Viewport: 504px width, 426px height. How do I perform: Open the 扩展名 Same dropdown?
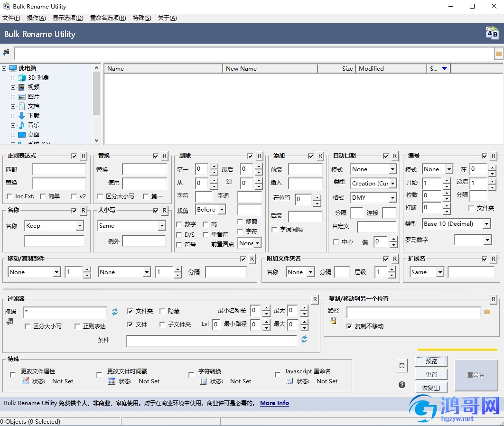(x=439, y=272)
